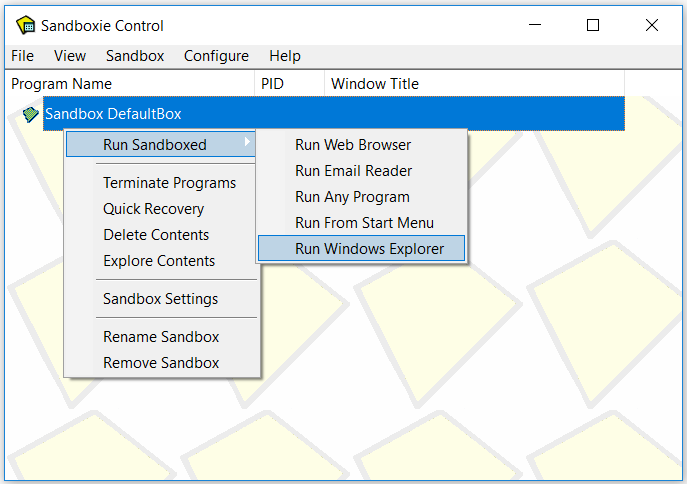Open the Sandbox menu

coord(135,56)
